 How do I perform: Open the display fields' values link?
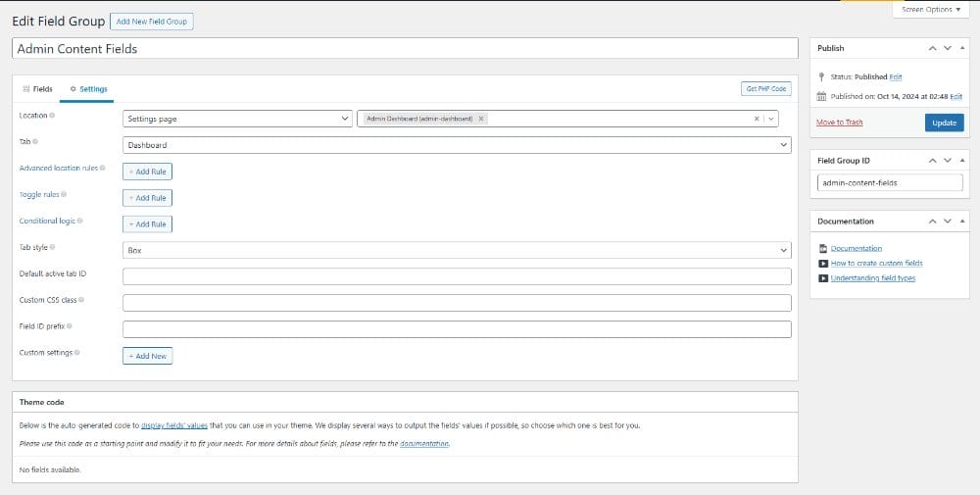click(x=174, y=425)
